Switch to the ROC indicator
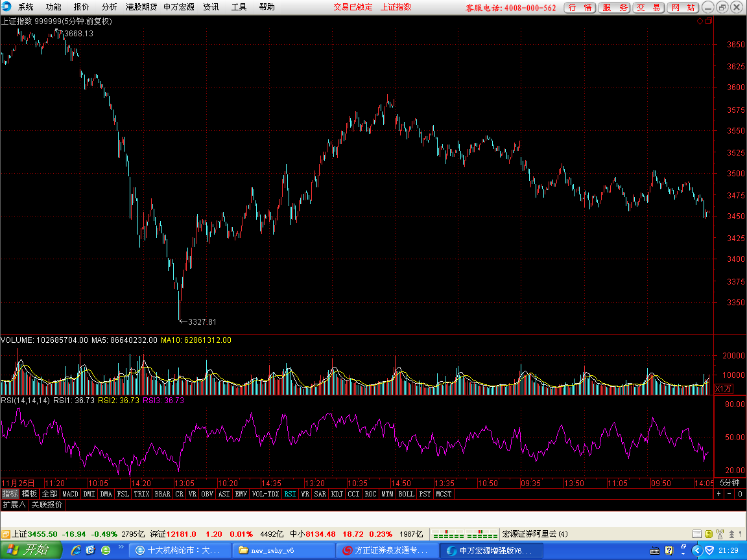Image resolution: width=747 pixels, height=560 pixels. click(371, 494)
